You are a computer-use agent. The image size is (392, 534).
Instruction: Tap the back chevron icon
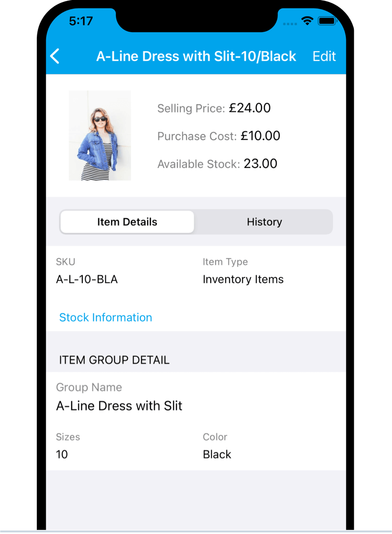pos(55,56)
